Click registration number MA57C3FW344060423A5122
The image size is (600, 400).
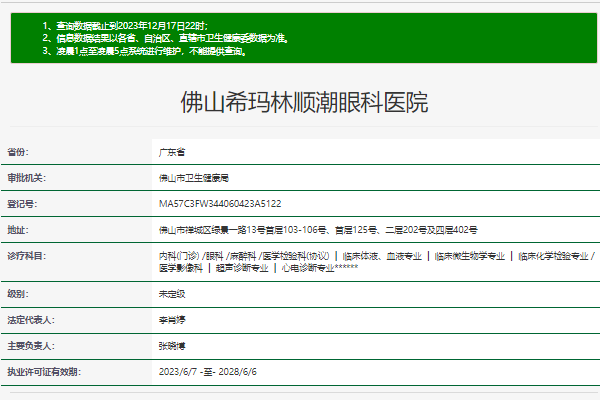coord(220,204)
